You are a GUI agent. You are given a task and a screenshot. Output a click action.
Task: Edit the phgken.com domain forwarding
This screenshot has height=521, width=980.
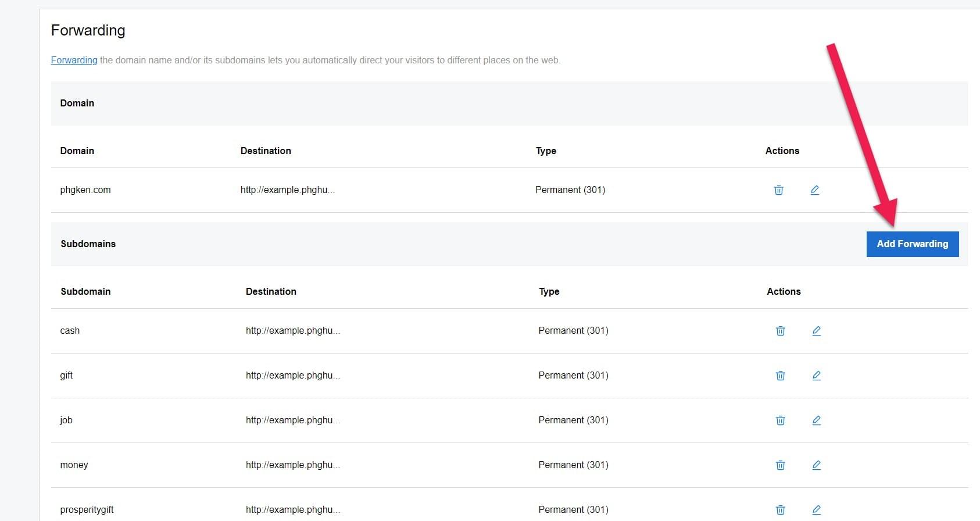[815, 190]
